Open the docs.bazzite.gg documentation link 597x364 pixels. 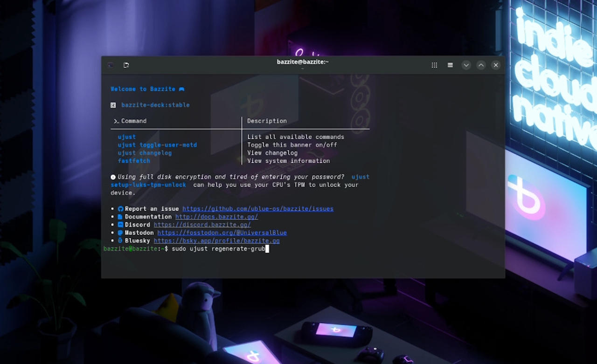click(216, 216)
